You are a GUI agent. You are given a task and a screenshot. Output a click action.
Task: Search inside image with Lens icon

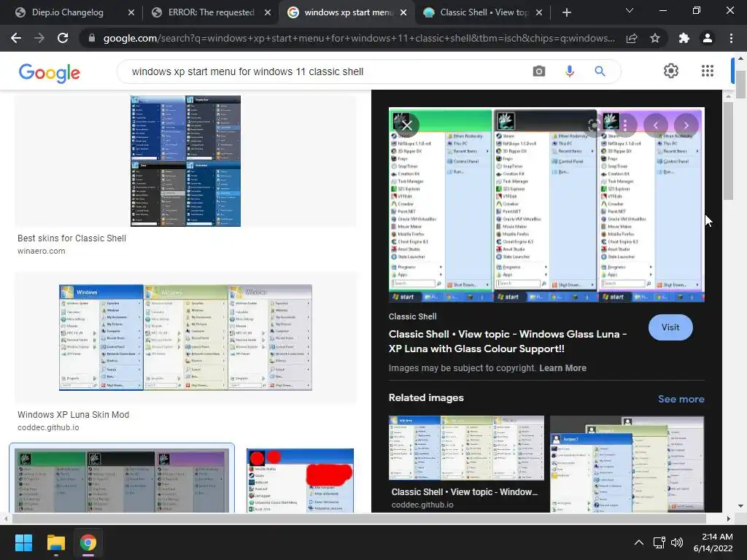(594, 125)
